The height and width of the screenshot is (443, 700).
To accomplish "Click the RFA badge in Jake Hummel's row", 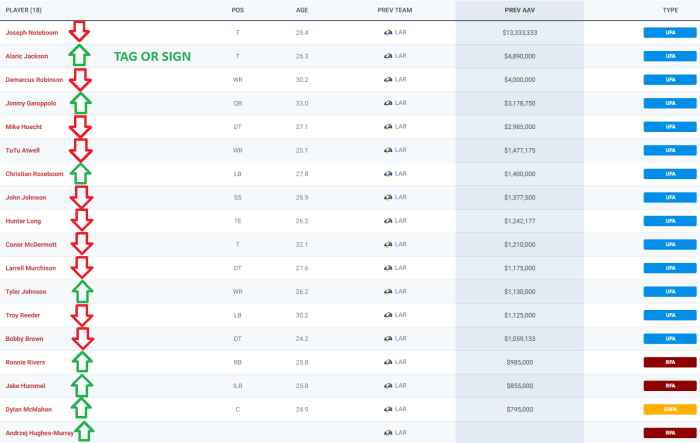I will [x=669, y=385].
